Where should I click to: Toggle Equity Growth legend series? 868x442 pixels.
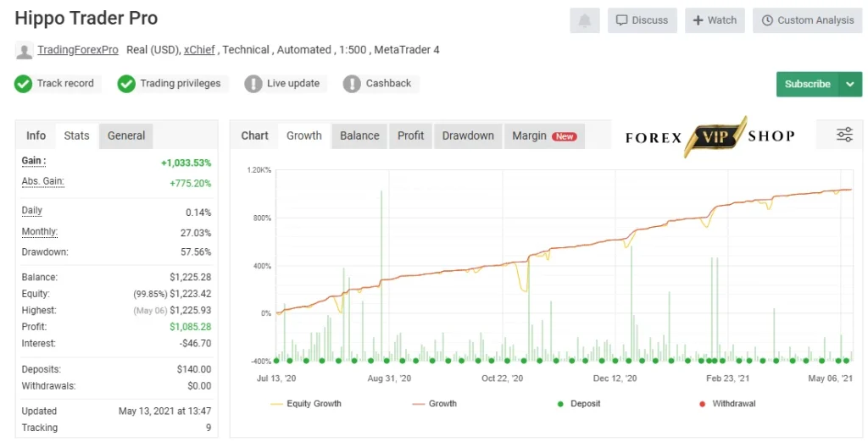[x=305, y=404]
